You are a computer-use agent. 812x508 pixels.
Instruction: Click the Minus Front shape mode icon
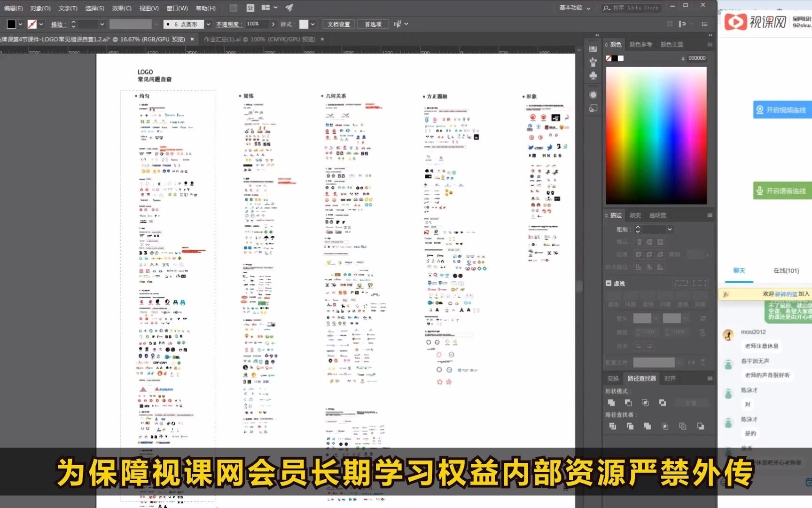click(x=628, y=403)
